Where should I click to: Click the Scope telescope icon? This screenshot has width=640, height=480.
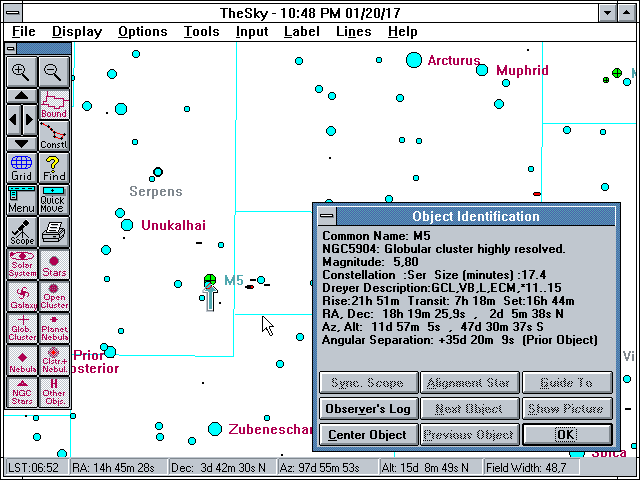tap(22, 232)
